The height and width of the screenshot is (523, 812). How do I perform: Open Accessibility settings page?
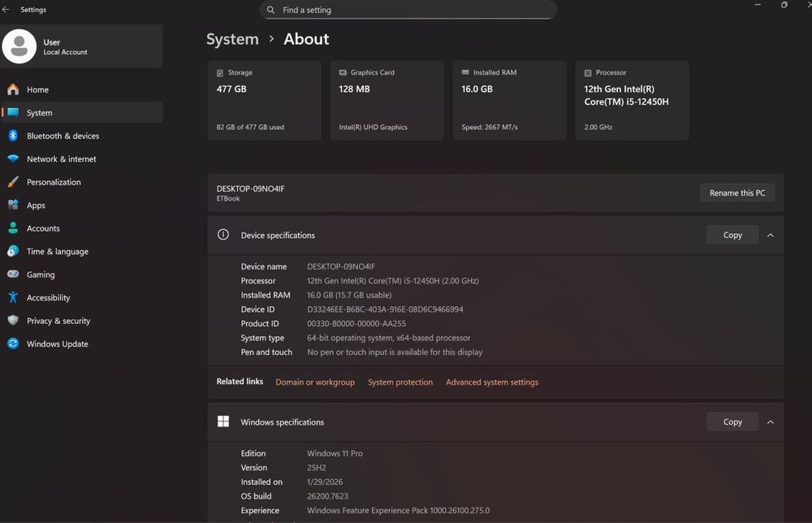(x=82, y=298)
